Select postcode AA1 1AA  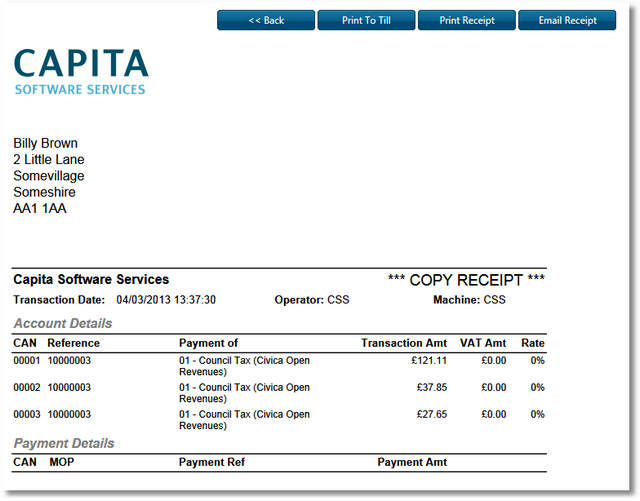(40, 209)
